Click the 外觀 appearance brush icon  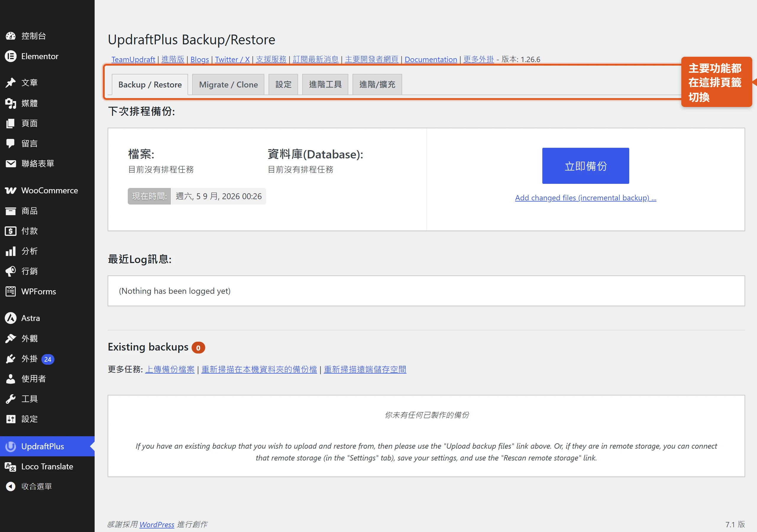(x=11, y=338)
